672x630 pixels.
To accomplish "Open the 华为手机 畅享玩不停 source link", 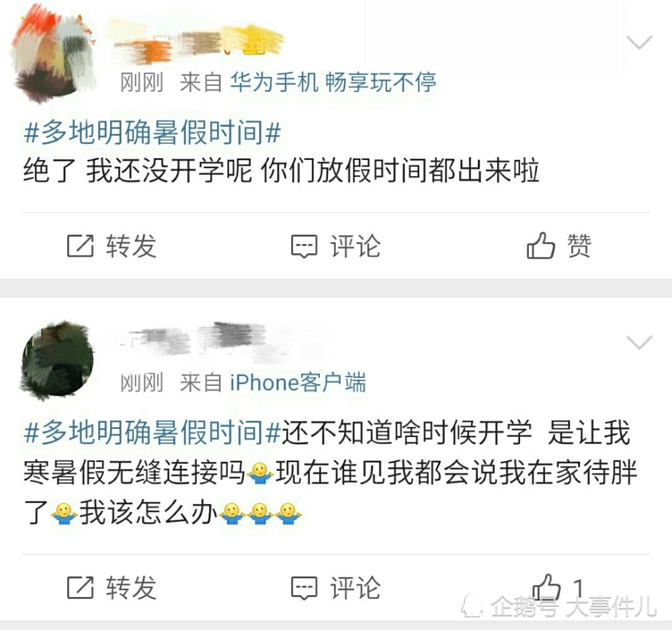I will [x=333, y=82].
